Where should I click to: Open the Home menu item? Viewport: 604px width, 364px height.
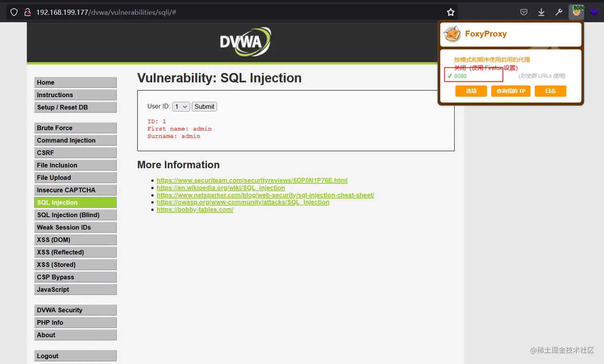(x=75, y=82)
